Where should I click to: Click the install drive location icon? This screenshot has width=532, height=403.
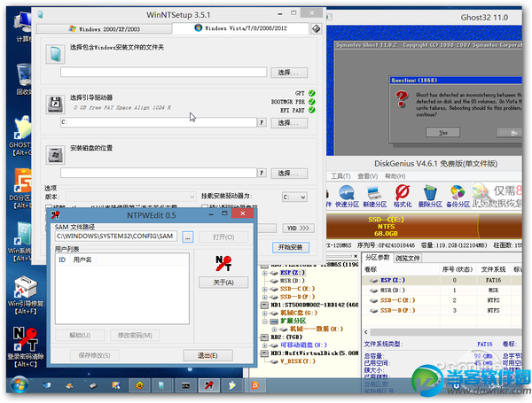55,155
